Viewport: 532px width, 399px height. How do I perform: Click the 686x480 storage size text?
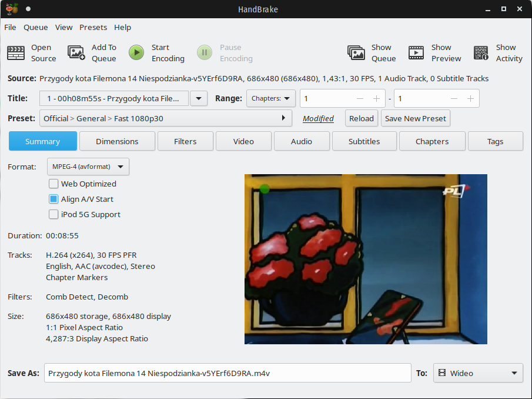[108, 316]
